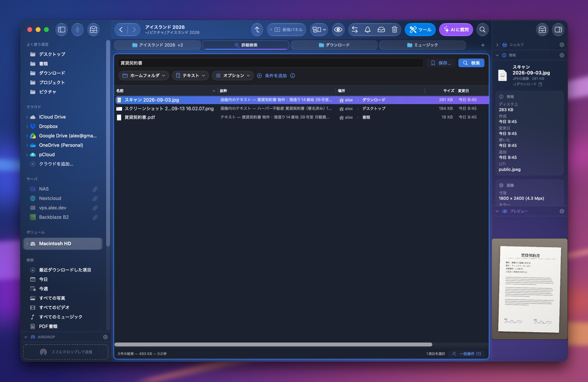588x382 pixels.
Task: Click 条件を追加 to add a condition
Action: coord(272,76)
